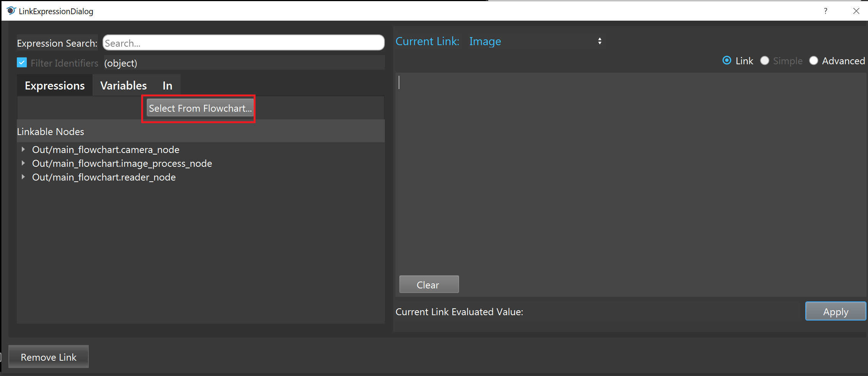Select the Advanced radio button
Image resolution: width=868 pixels, height=376 pixels.
[814, 60]
